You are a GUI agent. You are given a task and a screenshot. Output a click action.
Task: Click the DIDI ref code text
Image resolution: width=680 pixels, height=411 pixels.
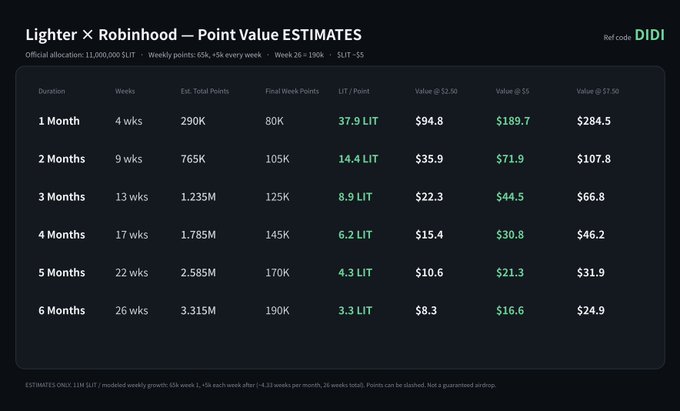click(x=649, y=35)
